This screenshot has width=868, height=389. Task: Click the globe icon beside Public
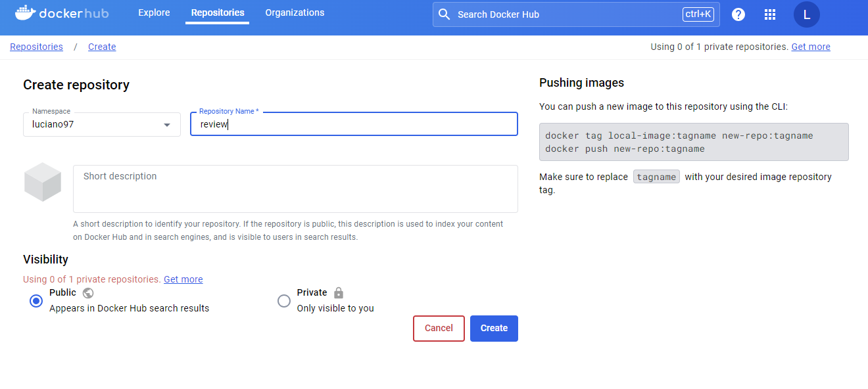click(88, 293)
